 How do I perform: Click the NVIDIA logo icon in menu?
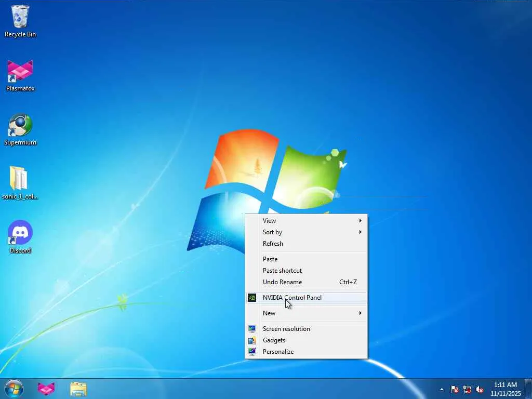(252, 298)
